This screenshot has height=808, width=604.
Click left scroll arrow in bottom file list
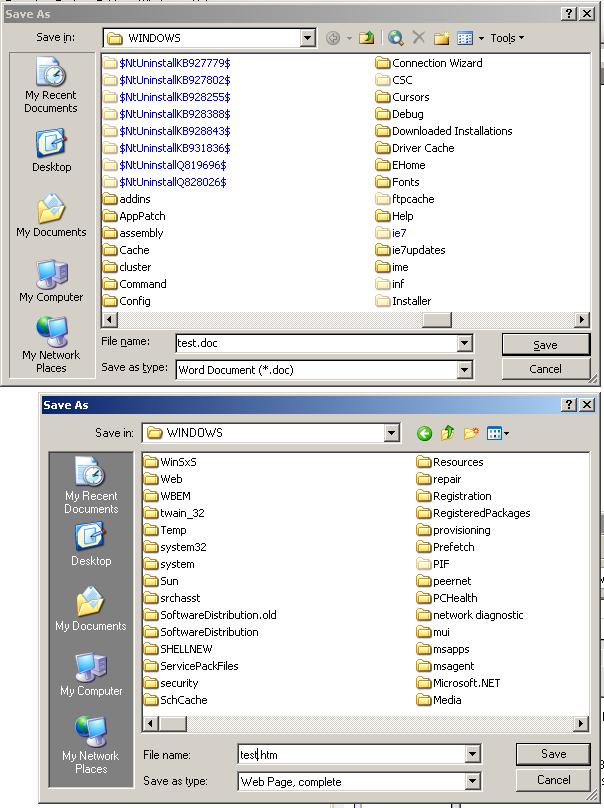[150, 723]
